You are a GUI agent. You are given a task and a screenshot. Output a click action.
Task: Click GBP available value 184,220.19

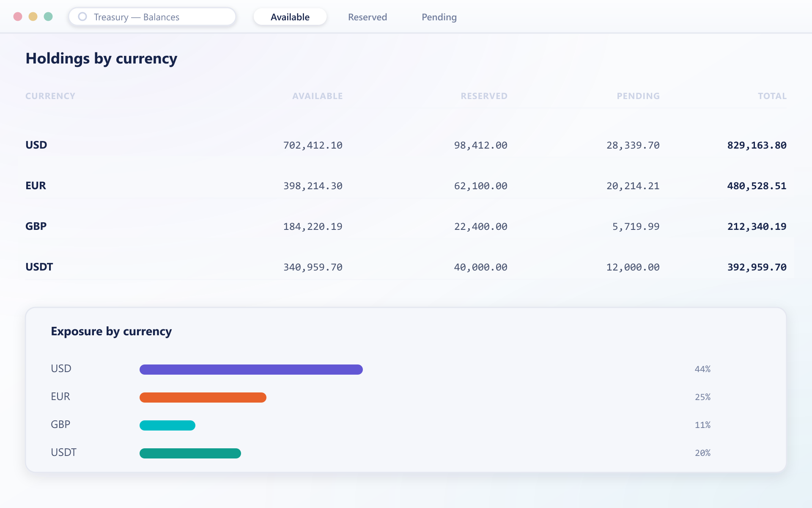313,226
